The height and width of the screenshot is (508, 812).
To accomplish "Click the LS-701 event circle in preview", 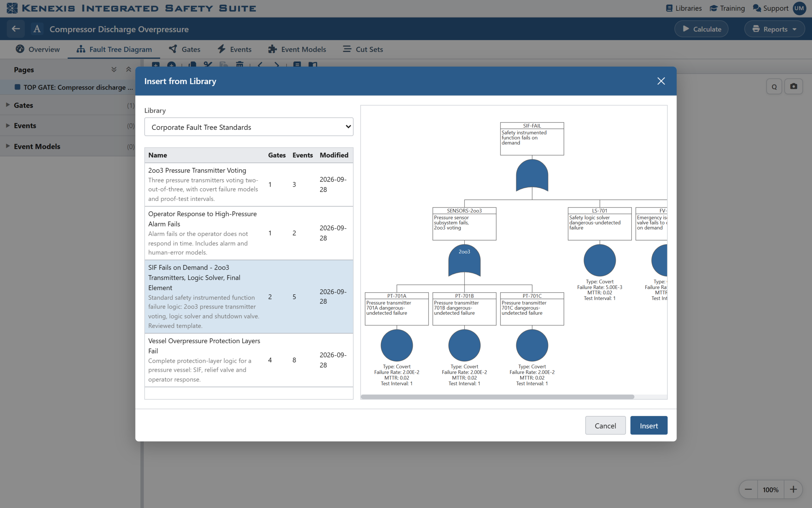I will (x=599, y=260).
